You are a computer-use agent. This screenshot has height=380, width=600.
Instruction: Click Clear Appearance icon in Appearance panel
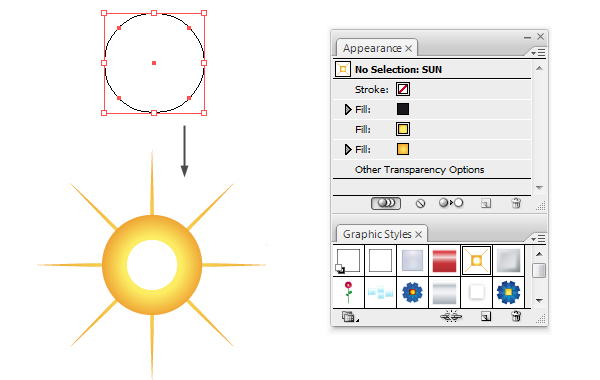click(420, 203)
